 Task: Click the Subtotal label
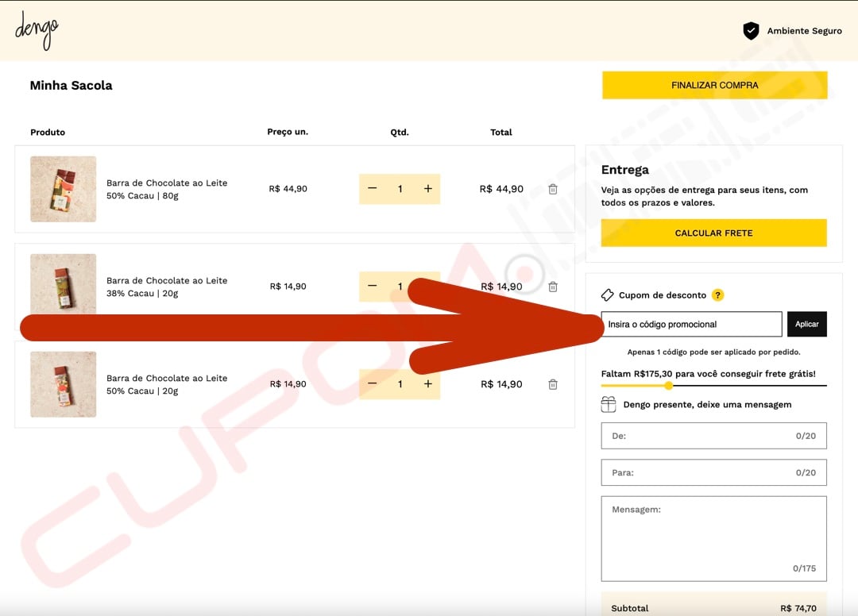(x=630, y=608)
